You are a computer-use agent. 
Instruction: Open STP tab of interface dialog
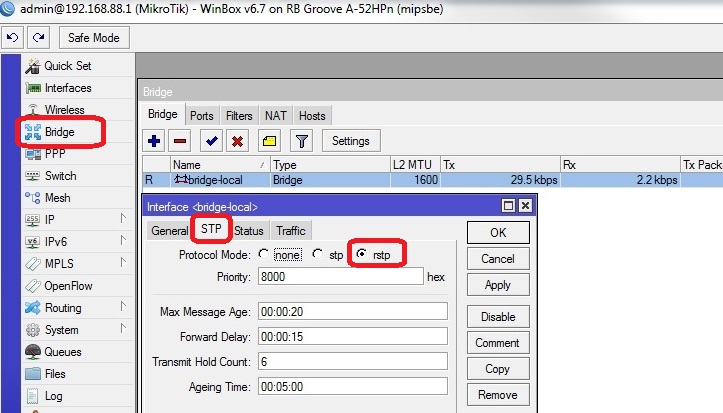[211, 229]
